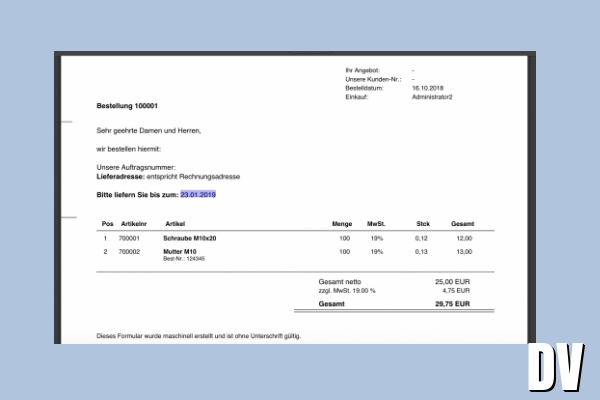Click the Administrator2 purchaser name

[432, 97]
